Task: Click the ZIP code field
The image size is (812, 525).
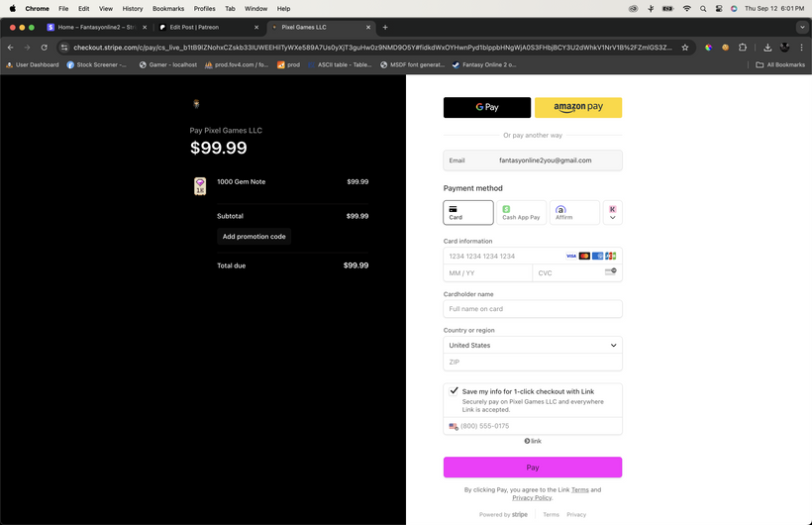Action: [x=533, y=363]
